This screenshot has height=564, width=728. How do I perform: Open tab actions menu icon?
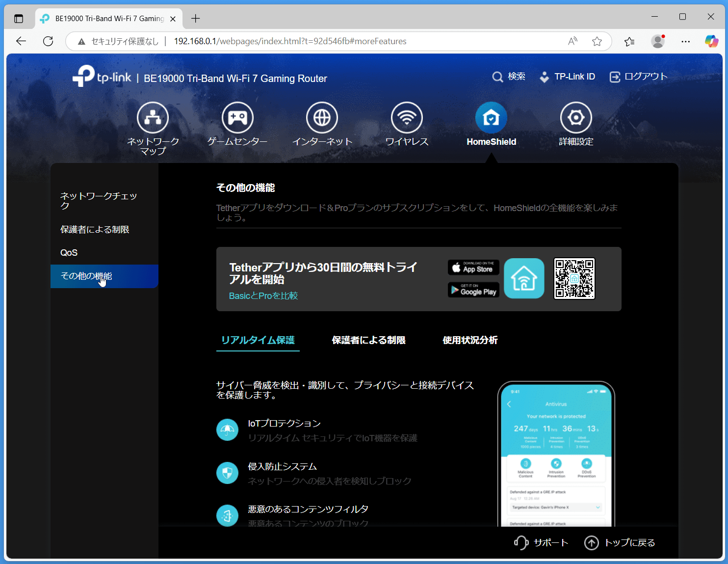19,19
